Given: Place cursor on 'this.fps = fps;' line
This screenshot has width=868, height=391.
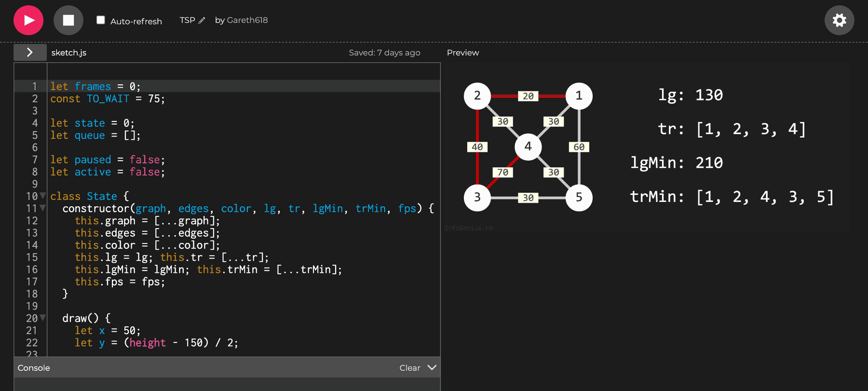Looking at the screenshot, I should point(120,282).
